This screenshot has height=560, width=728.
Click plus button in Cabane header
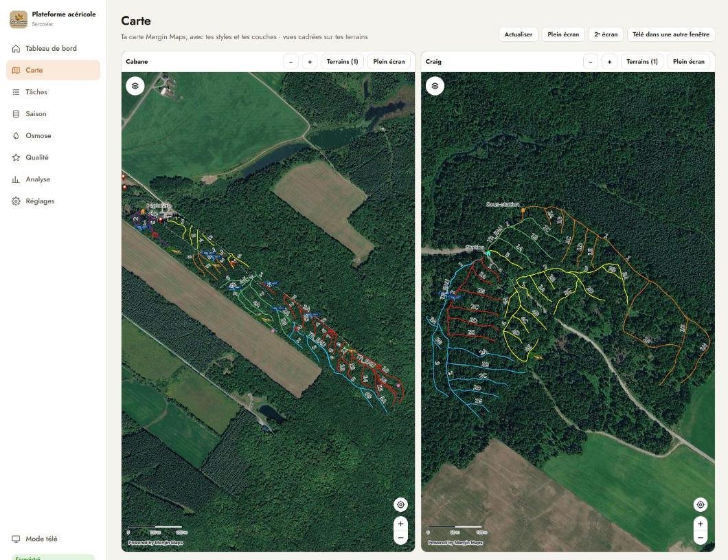coord(310,62)
